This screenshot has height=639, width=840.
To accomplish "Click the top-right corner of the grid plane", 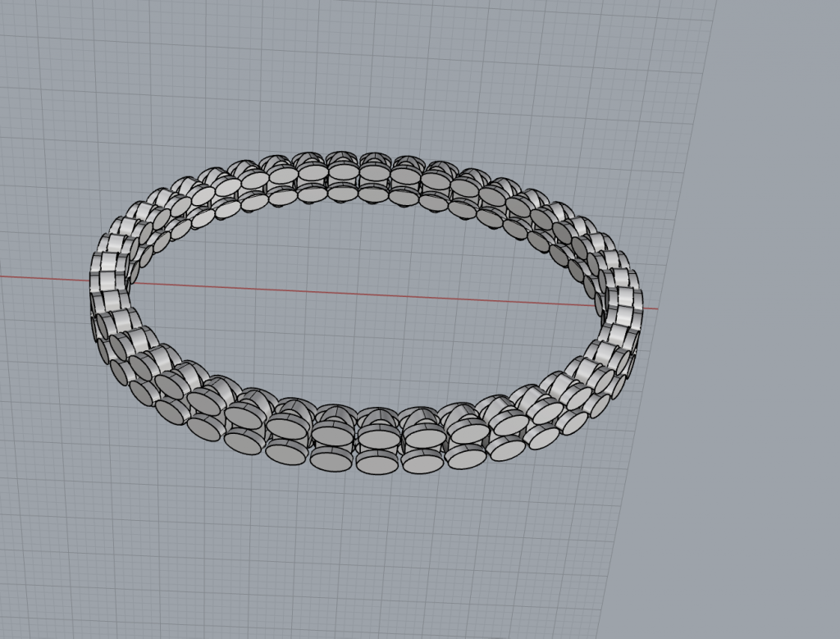I will (715, 3).
